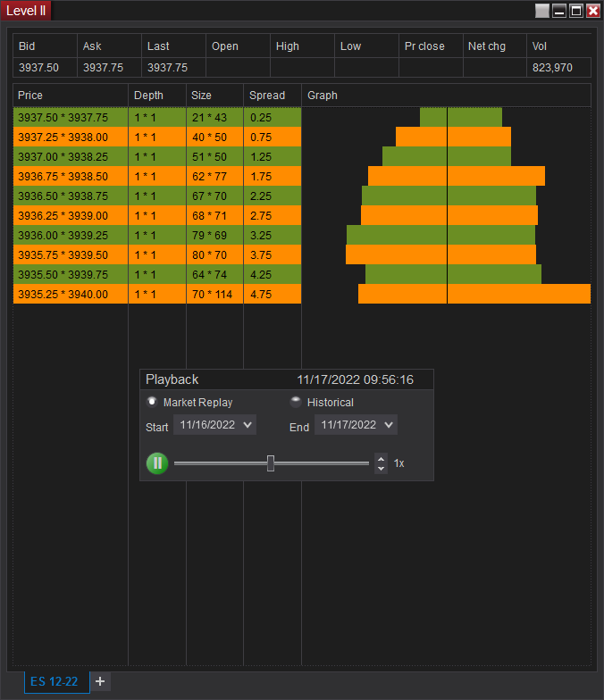Viewport: 604px width, 700px height.
Task: Click the plus icon to add new tab
Action: pos(100,681)
